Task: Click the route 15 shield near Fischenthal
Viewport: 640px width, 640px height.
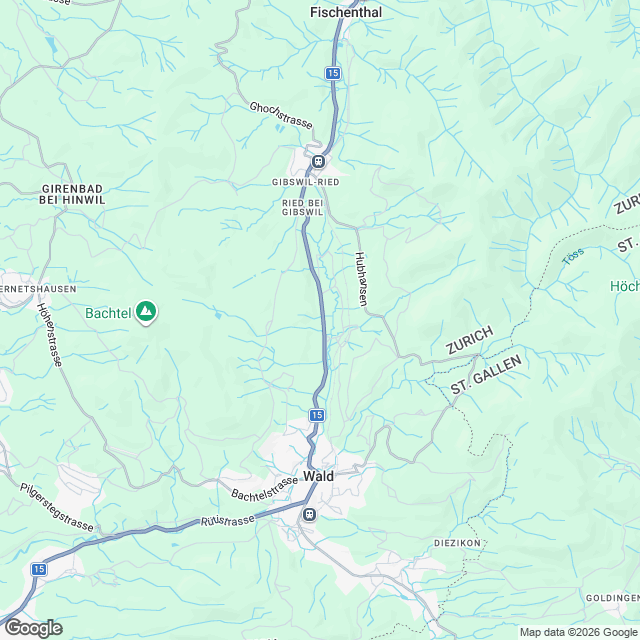Action: (333, 73)
